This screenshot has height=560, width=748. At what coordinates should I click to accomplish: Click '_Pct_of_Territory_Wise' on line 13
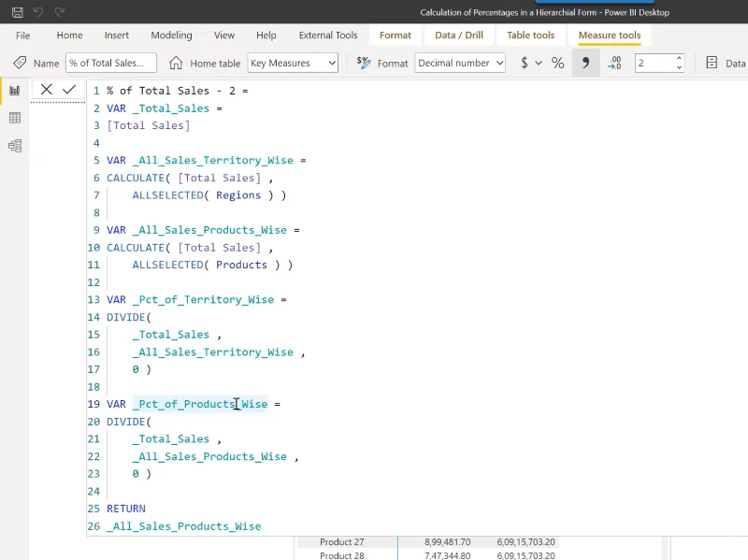coord(203,299)
